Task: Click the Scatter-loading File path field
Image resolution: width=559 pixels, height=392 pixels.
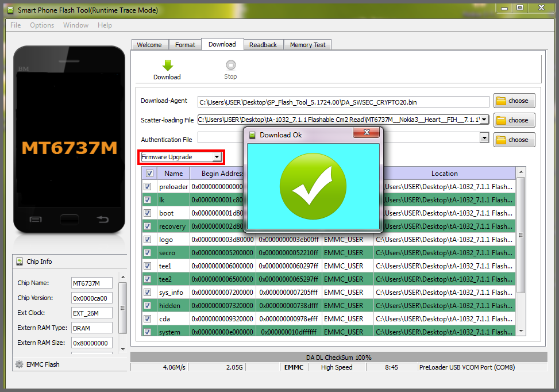Action: (x=339, y=120)
